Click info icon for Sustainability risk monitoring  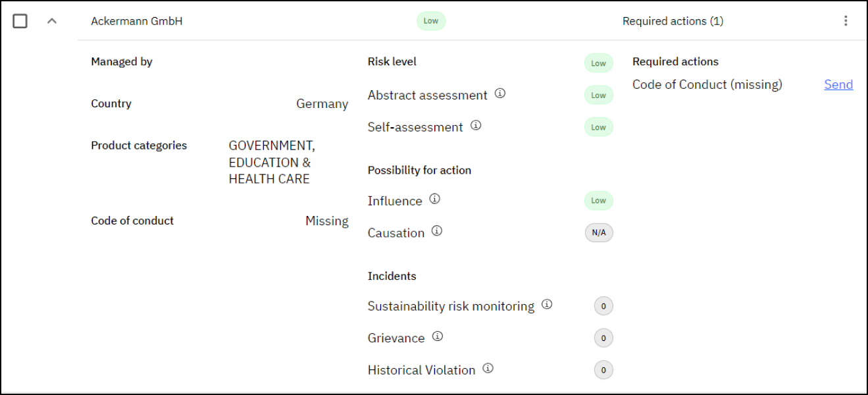547,304
